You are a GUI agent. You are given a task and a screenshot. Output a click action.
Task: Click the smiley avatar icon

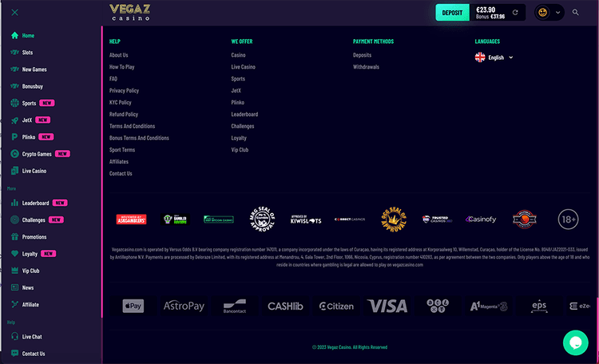(542, 13)
